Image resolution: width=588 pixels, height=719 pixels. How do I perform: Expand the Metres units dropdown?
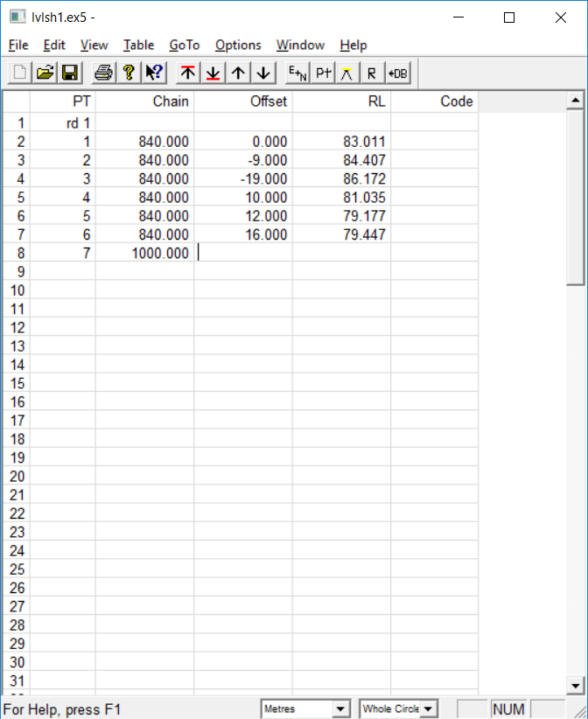pyautogui.click(x=341, y=709)
